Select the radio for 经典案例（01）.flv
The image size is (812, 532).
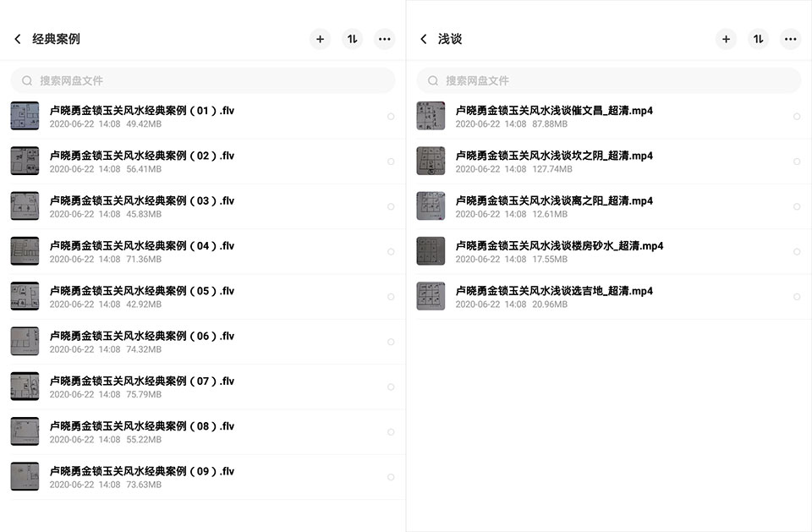tap(391, 117)
